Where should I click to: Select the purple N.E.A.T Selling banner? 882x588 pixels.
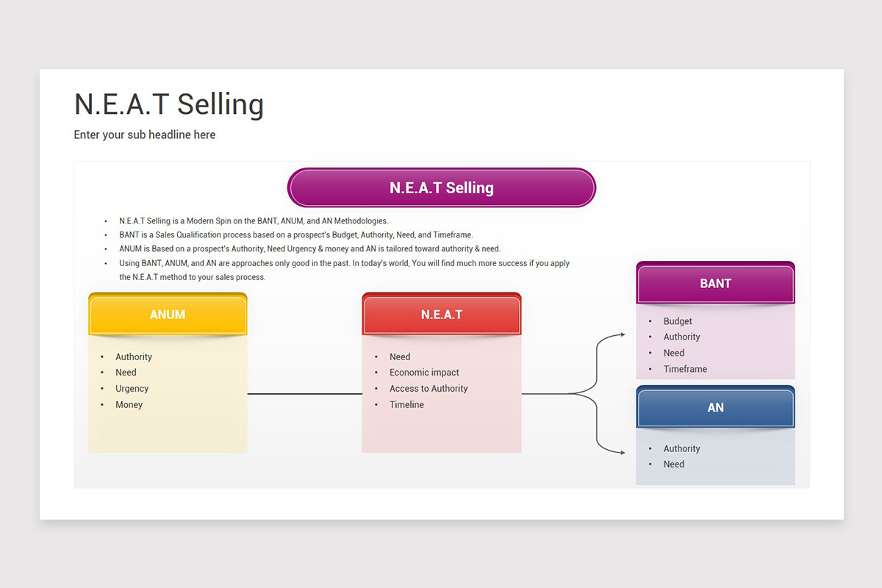(442, 187)
